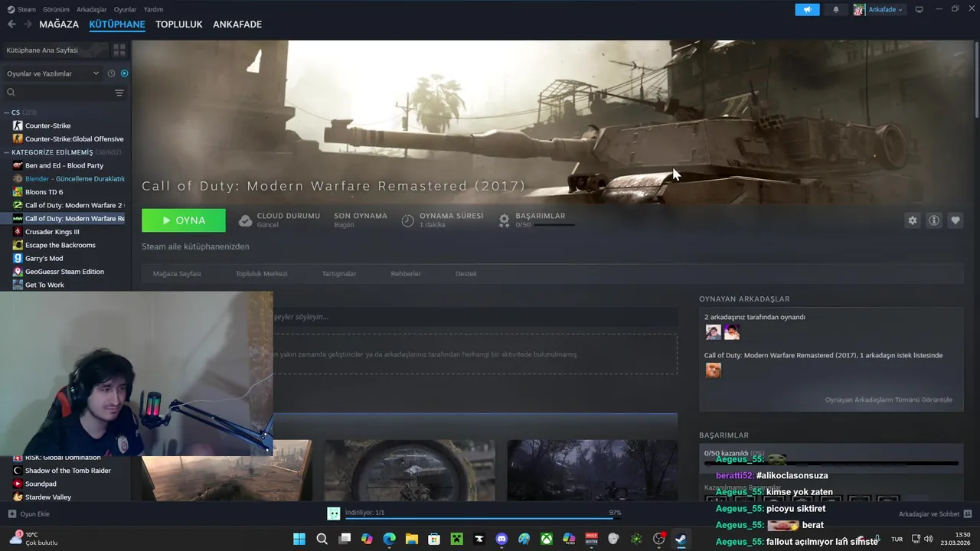Open advanced filter options icon
The image size is (980, 551).
(x=119, y=93)
